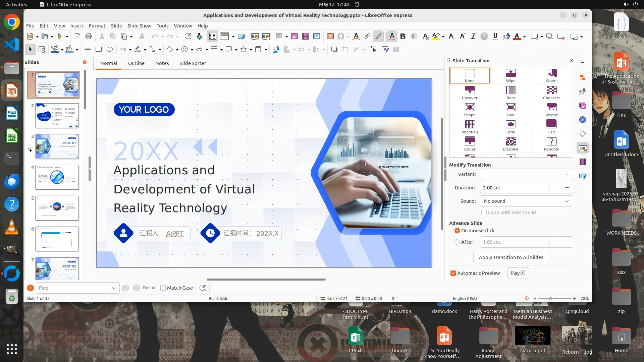Enable the Match Case checkbox
The width and height of the screenshot is (644, 362).
(x=163, y=288)
